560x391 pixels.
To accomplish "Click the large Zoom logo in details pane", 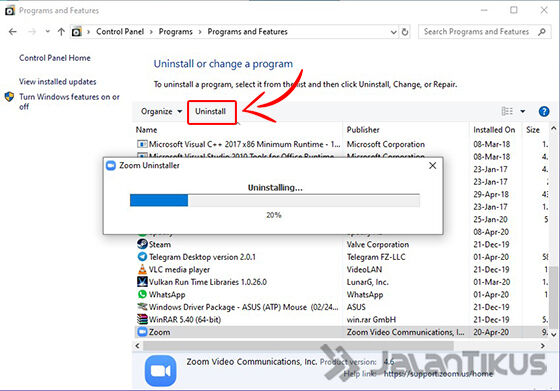I will (x=160, y=371).
